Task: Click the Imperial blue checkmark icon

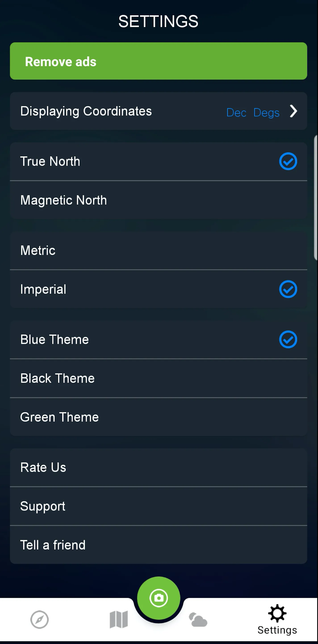Action: coord(288,289)
